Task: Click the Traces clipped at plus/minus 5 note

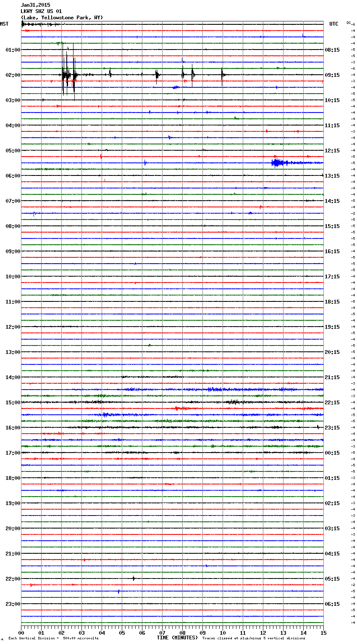Action: 254,639
